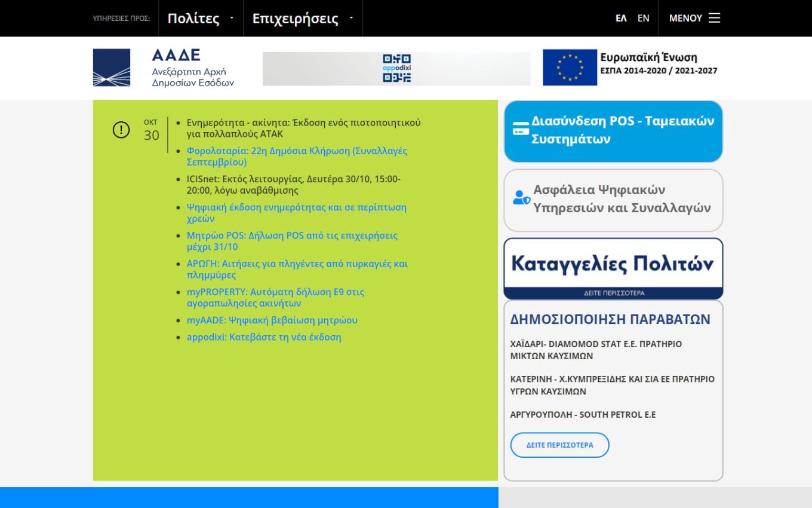Click the exclamation alert icon
Screen dimensions: 812x508
[x=121, y=130]
